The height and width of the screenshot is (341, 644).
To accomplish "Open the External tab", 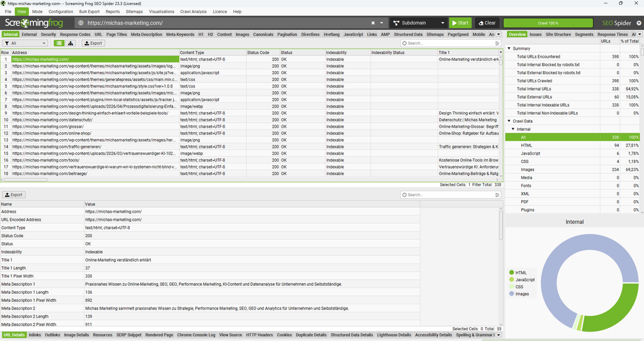I will 29,35.
